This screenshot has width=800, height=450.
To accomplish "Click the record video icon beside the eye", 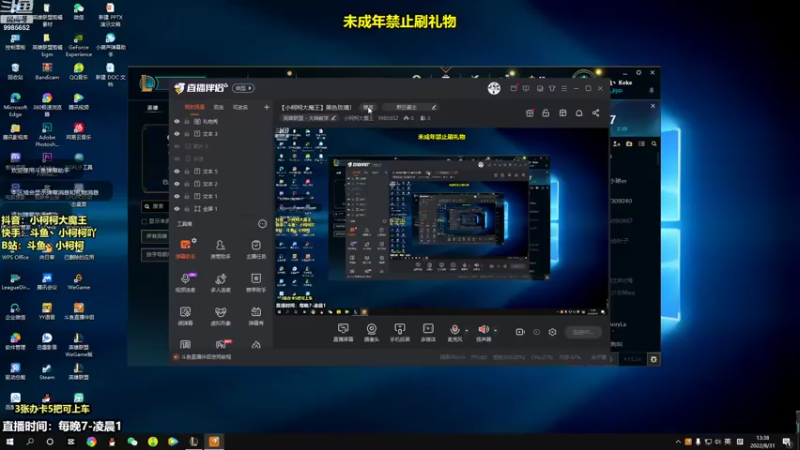I will 520,332.
